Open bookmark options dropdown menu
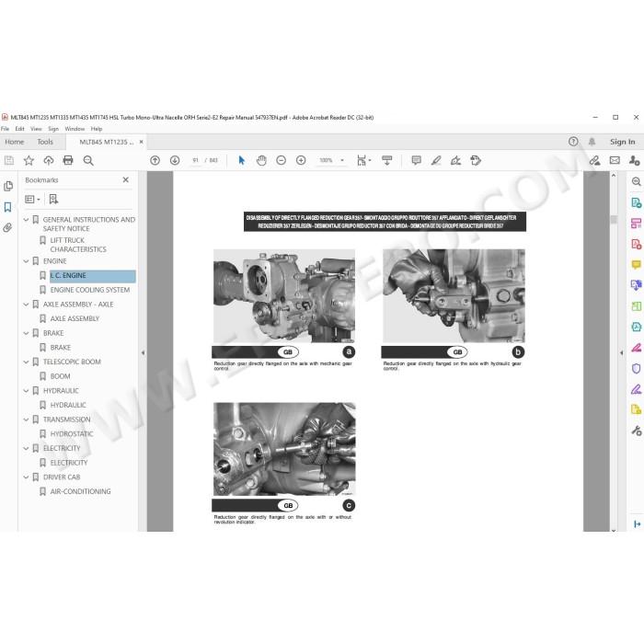Screen dimensions: 644x644 [32, 200]
